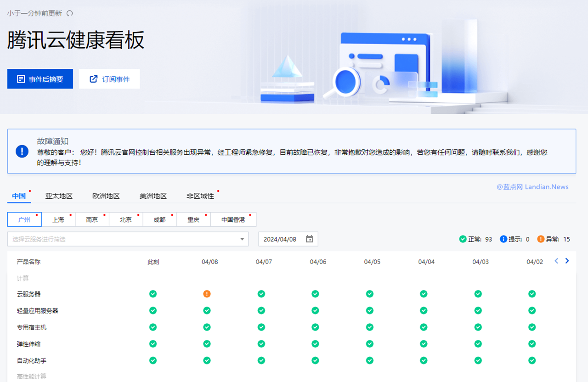The width and height of the screenshot is (588, 382).
Task: Click 弹性伸缩 status icon under 此刻
Action: (153, 344)
